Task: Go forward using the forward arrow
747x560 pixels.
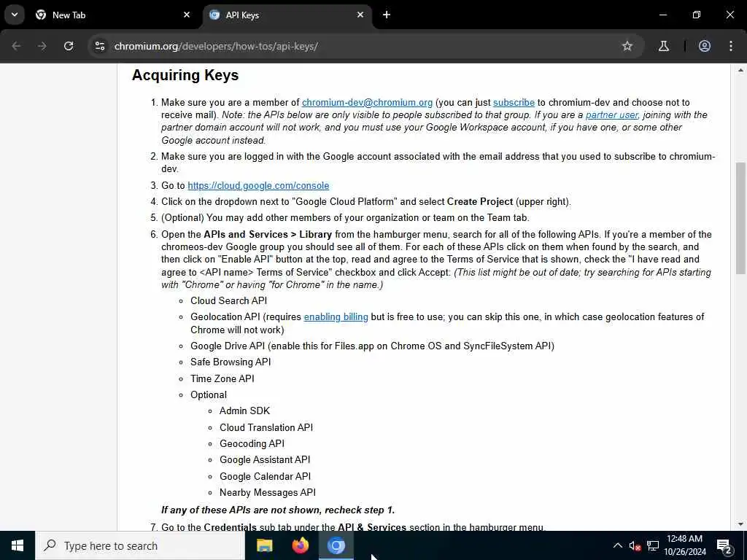Action: pyautogui.click(x=42, y=46)
